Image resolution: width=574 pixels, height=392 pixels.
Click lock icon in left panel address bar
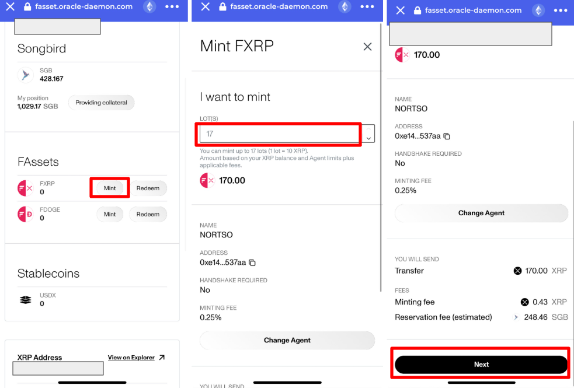tap(27, 6)
